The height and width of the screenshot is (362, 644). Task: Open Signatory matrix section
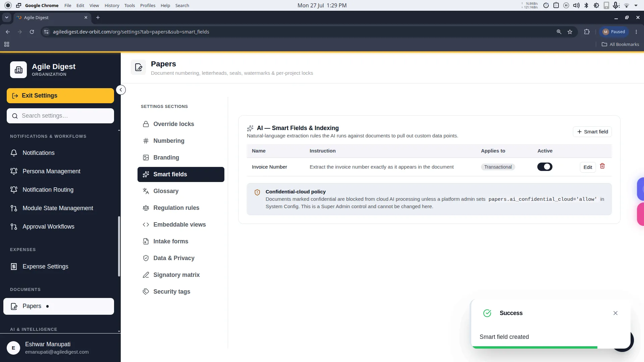click(181, 275)
